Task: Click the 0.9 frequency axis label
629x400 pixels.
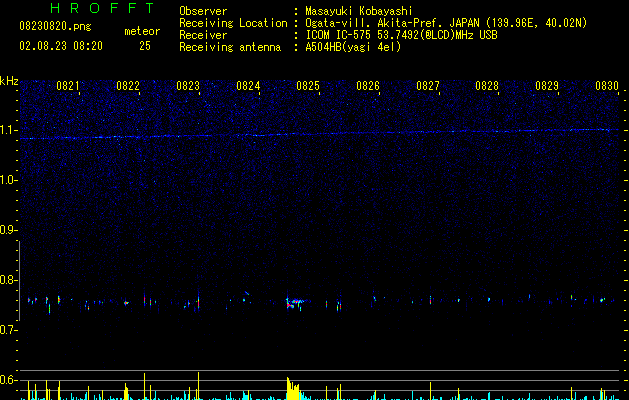Action: pyautogui.click(x=8, y=230)
